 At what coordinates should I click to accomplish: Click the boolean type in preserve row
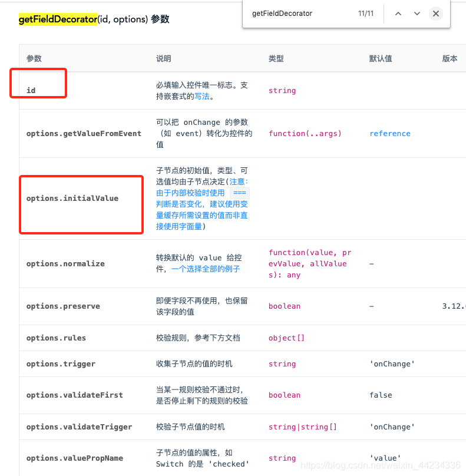(x=285, y=306)
